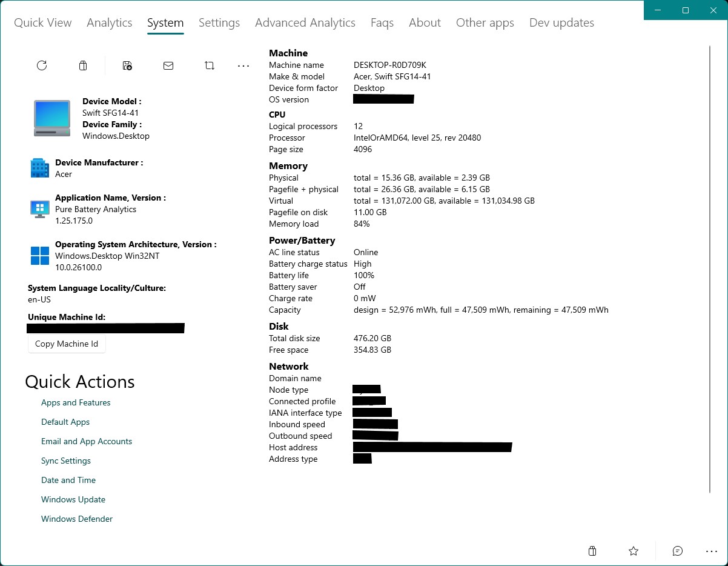Click the bottom bar trash icon

592,551
